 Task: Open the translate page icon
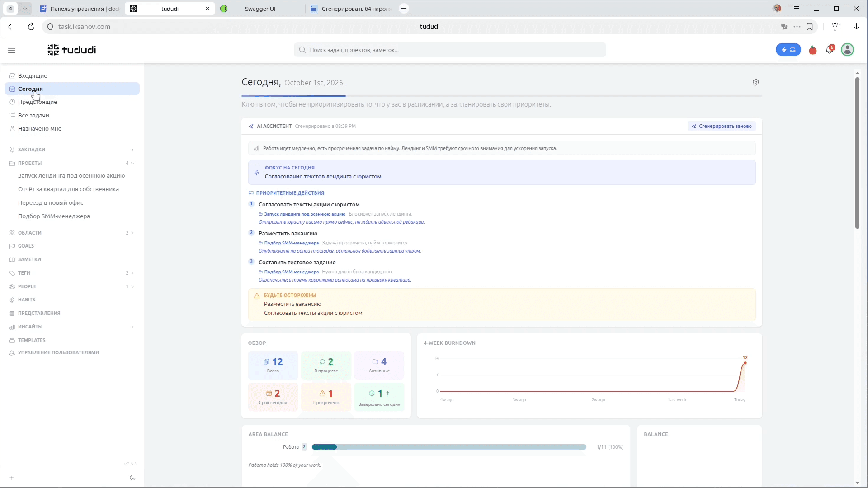pyautogui.click(x=784, y=27)
